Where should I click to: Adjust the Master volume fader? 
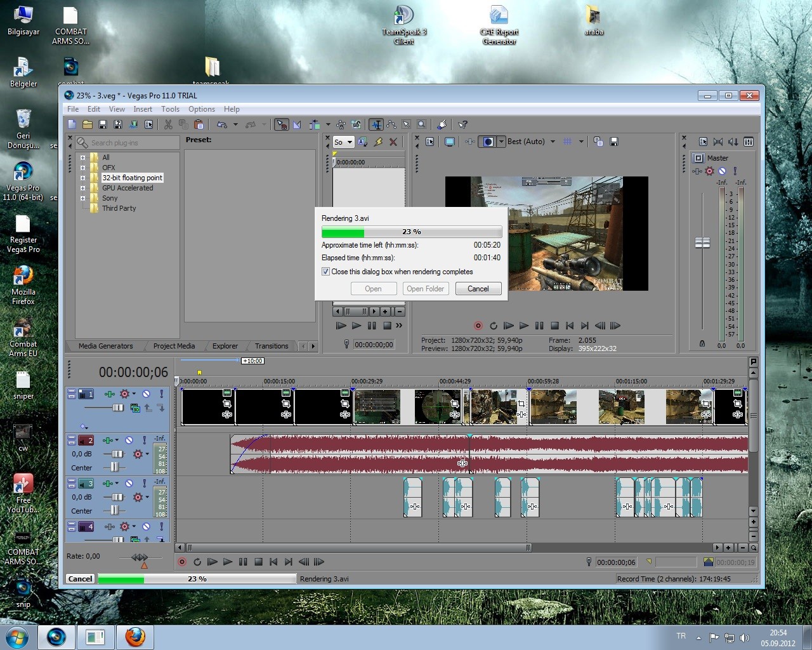coord(702,242)
